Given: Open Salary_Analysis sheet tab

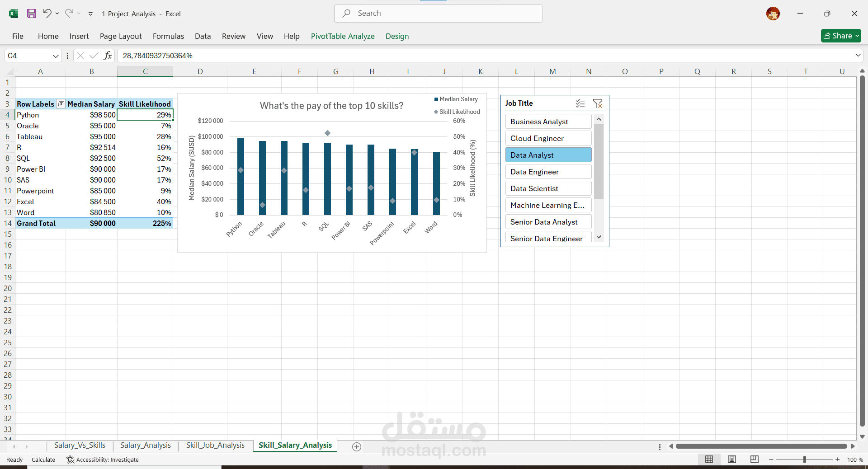Looking at the screenshot, I should tap(146, 446).
